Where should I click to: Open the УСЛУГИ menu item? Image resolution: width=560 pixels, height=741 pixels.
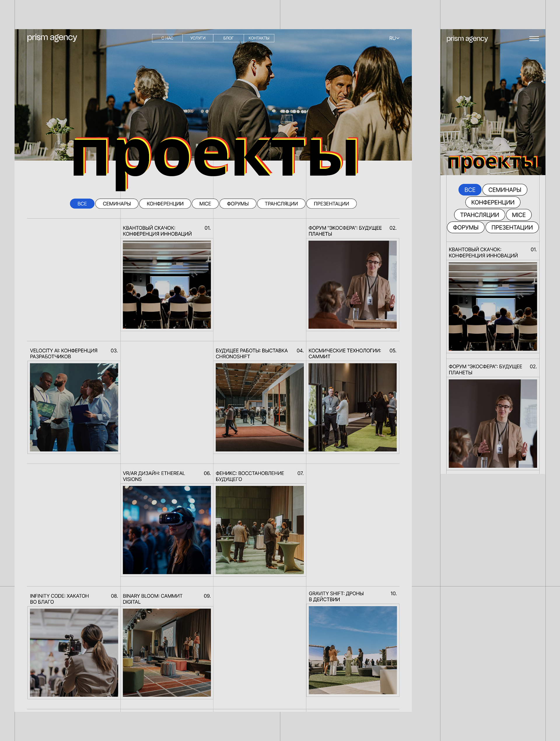[x=198, y=38]
